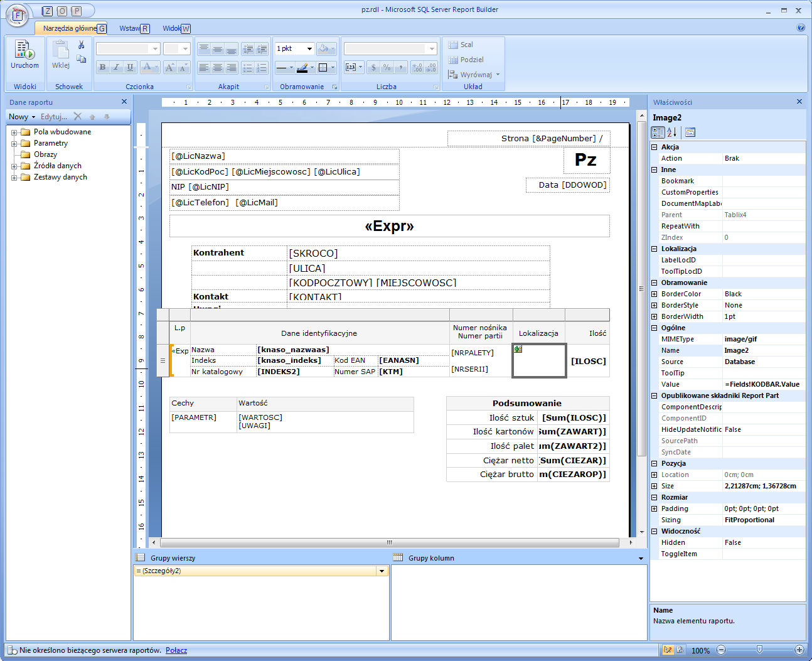Select the Obrazy folder in report data
812x661 pixels.
click(45, 154)
